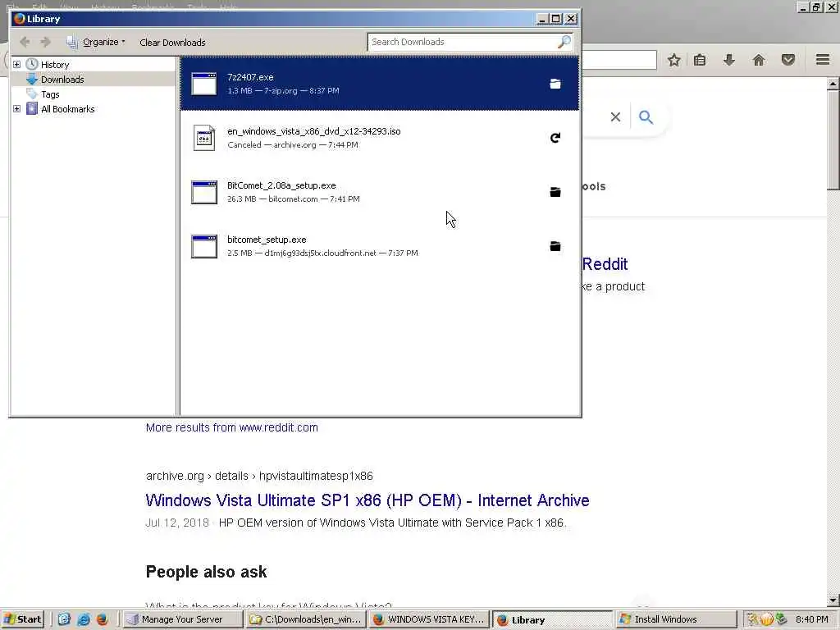
Task: Click the Pocket icon in Firefox toolbar
Action: [788, 60]
